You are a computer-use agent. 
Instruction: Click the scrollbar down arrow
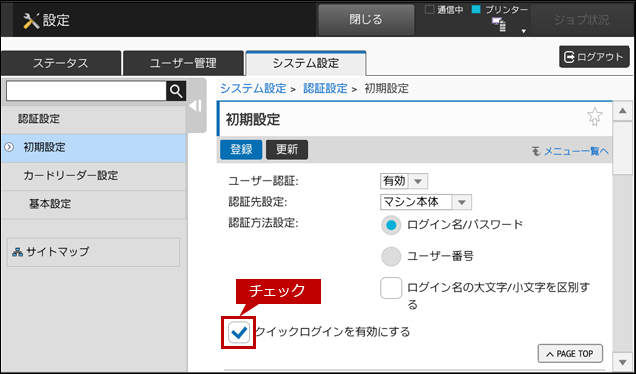622,361
